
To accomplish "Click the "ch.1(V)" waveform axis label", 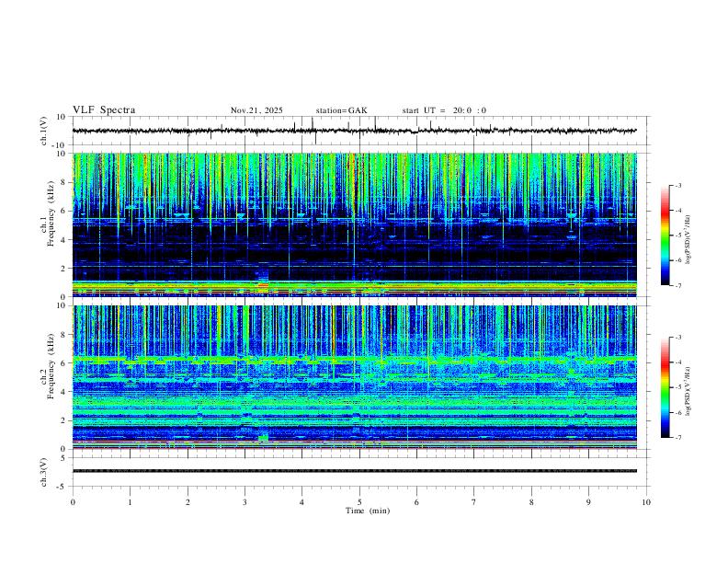I will pos(44,131).
